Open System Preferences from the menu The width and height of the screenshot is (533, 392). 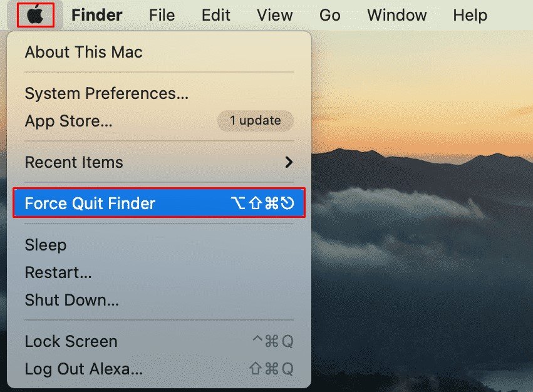[106, 94]
